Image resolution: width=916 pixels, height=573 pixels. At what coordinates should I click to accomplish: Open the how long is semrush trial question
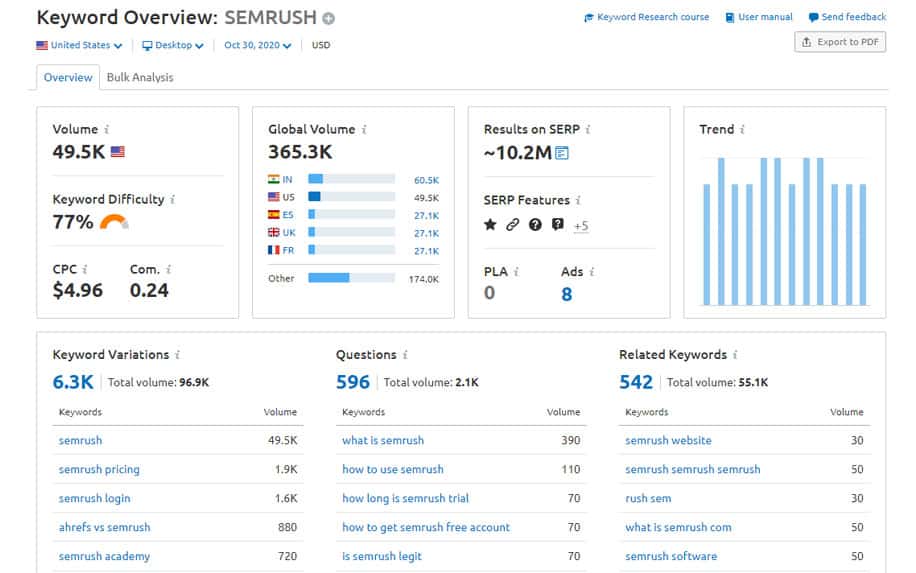[405, 498]
